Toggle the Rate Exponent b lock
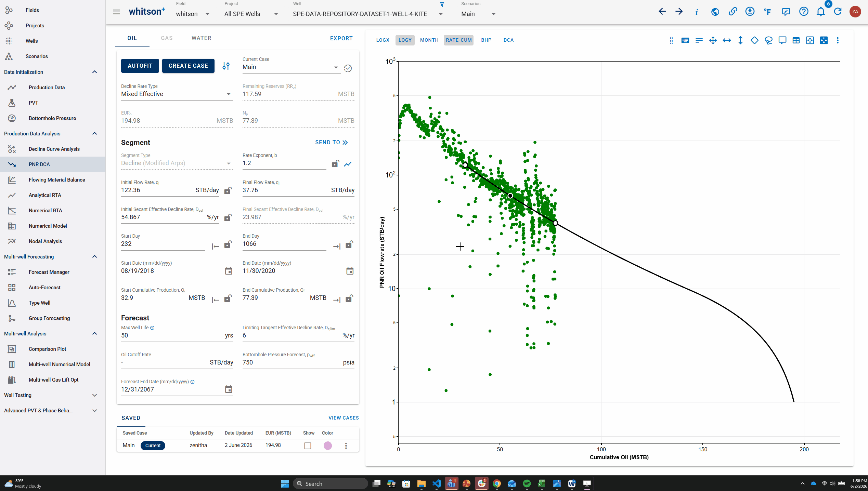This screenshot has height=491, width=868. (335, 164)
